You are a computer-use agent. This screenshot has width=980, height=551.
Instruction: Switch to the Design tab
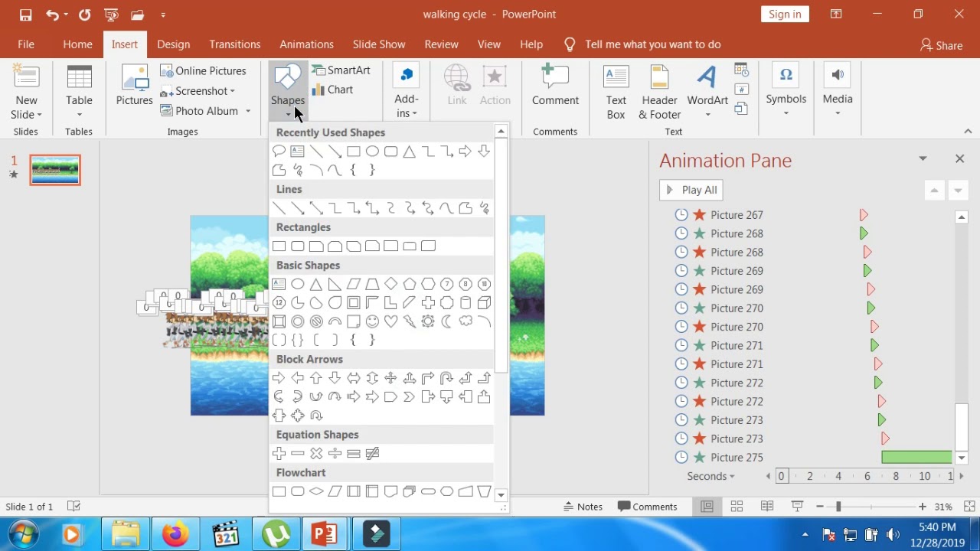(174, 44)
